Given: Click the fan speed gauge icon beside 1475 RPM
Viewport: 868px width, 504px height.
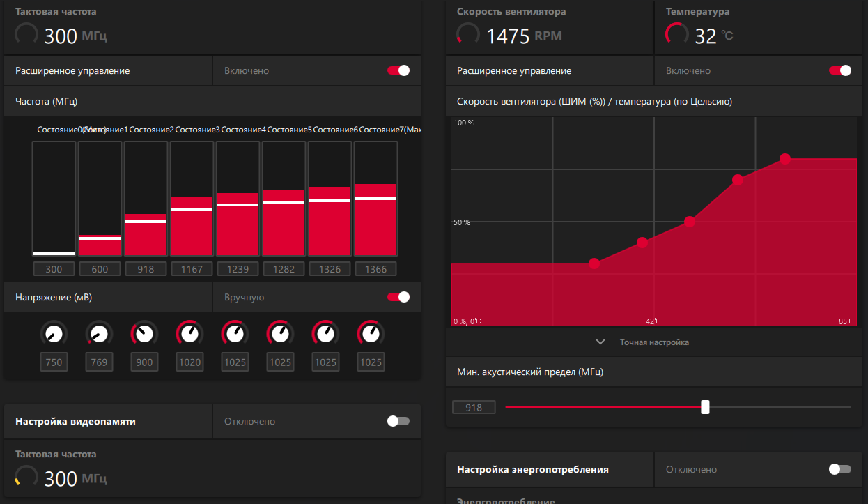Looking at the screenshot, I should [x=468, y=35].
